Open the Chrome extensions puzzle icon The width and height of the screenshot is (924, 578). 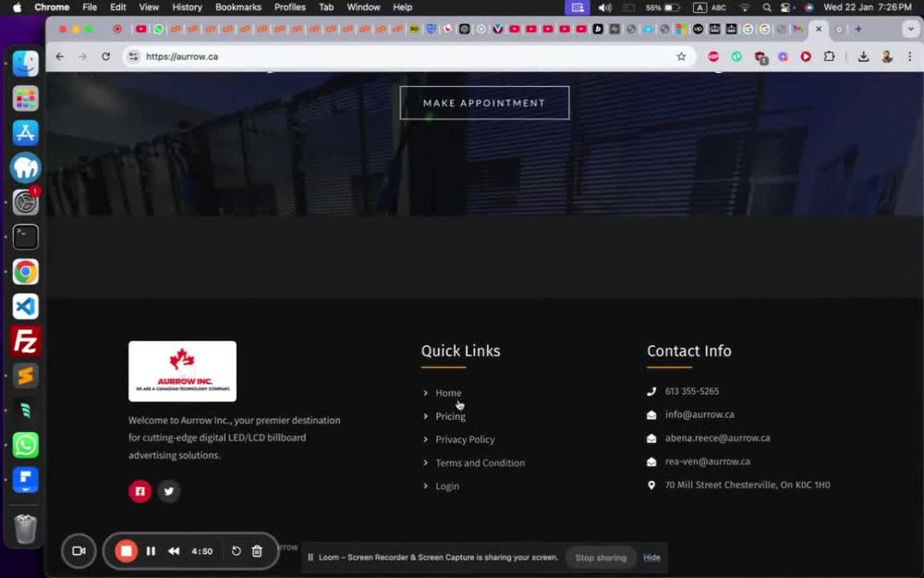829,56
